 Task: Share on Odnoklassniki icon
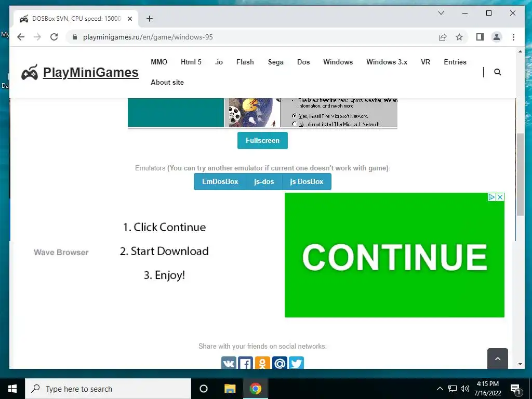pos(262,363)
